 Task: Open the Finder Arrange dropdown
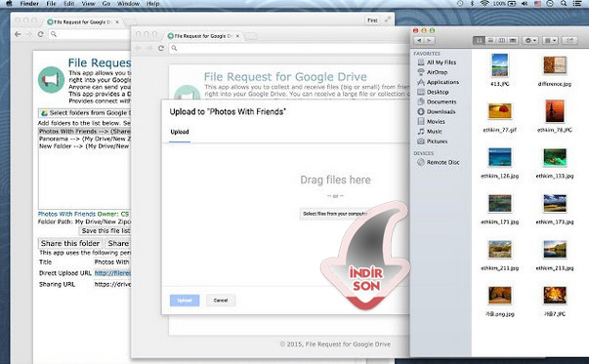coord(550,40)
